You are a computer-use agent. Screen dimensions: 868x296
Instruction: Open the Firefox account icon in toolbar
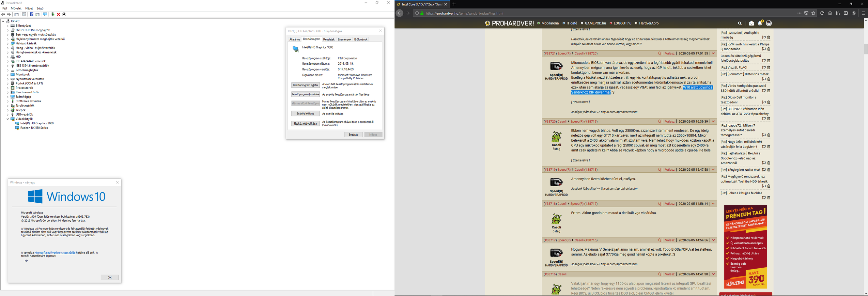click(854, 13)
